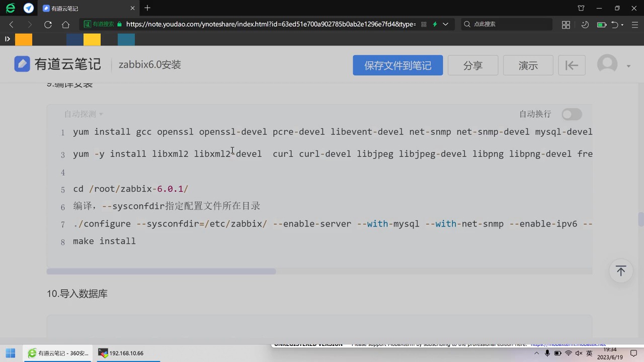Click the 保存文件到笔记 button
Screen dimensions: 644x362
(397, 65)
